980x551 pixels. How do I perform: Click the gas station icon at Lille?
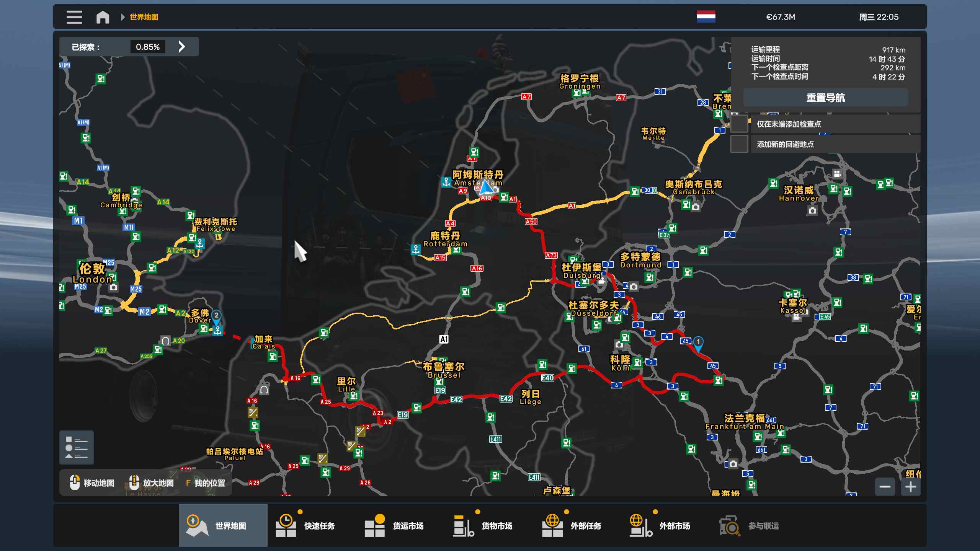354,396
